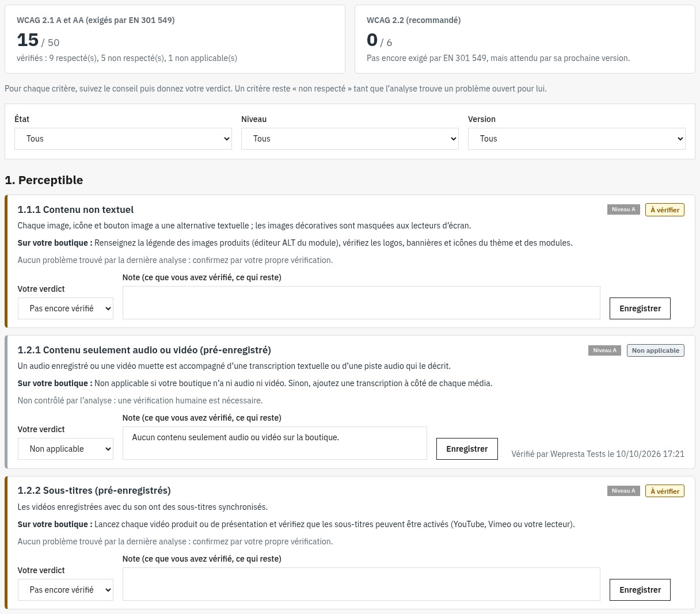Save the verdict for criterion 1.2.1
The width and height of the screenshot is (700, 614).
click(467, 449)
